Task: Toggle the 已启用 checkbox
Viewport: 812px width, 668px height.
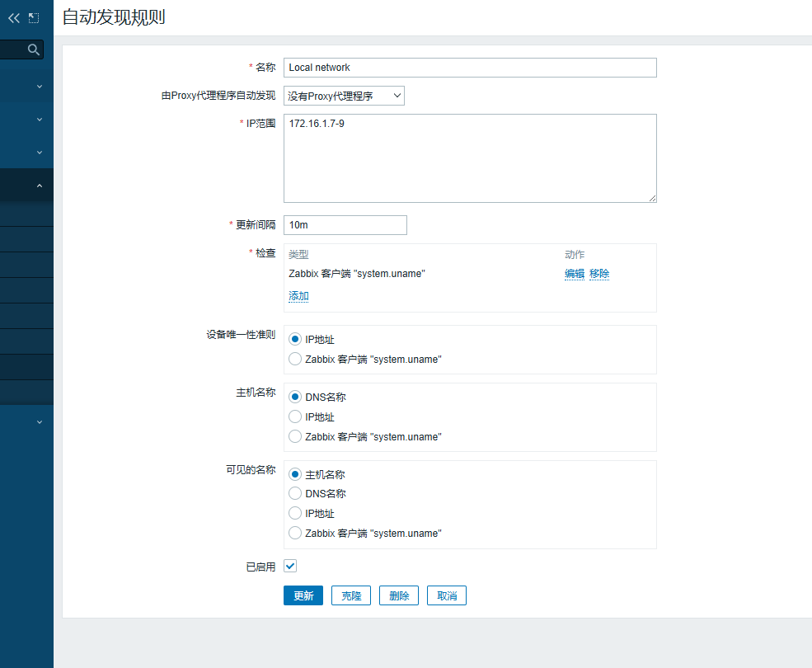Action: coord(290,567)
